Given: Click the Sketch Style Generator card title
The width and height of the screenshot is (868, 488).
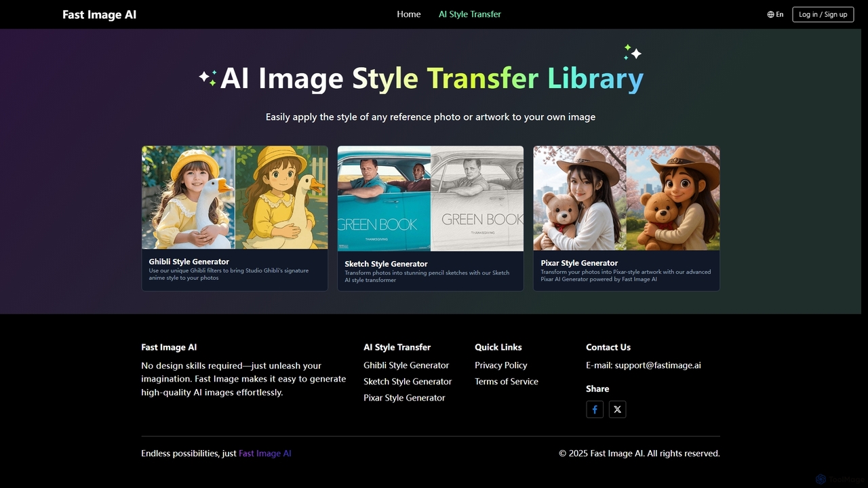Looking at the screenshot, I should click(386, 264).
